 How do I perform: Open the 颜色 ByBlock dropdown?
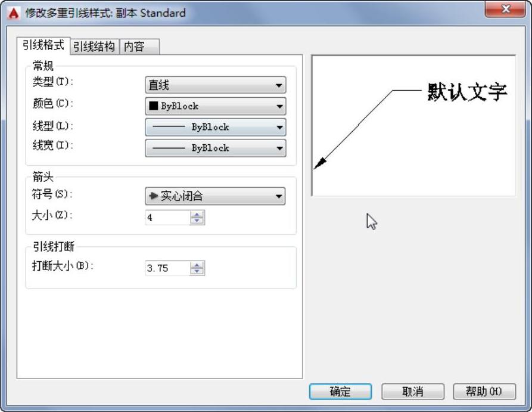(215, 106)
